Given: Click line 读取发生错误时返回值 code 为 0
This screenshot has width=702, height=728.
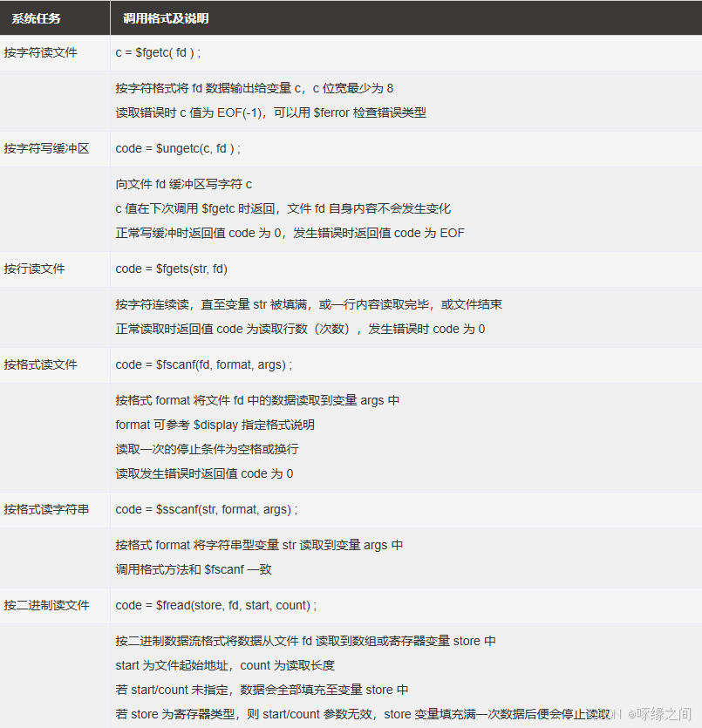Looking at the screenshot, I should [x=204, y=474].
